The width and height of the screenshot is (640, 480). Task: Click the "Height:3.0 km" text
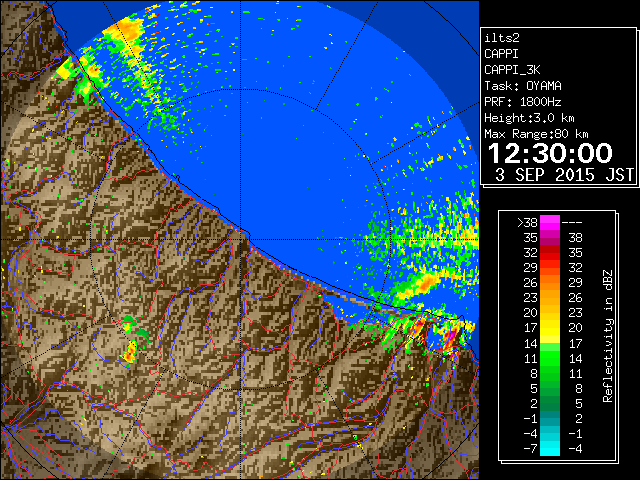click(529, 118)
